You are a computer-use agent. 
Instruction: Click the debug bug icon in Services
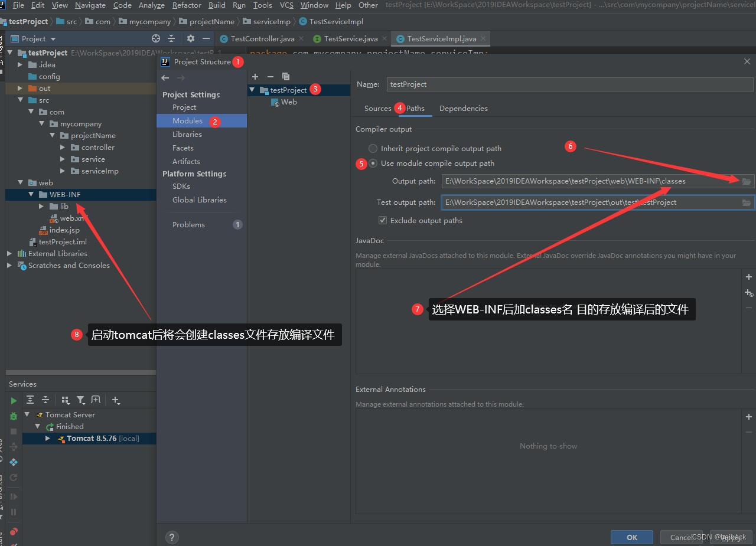coord(14,416)
